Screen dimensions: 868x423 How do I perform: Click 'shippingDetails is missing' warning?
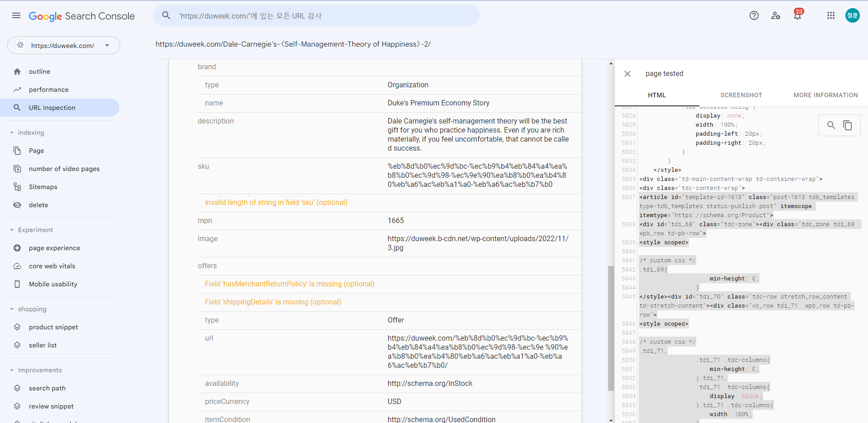pos(273,302)
